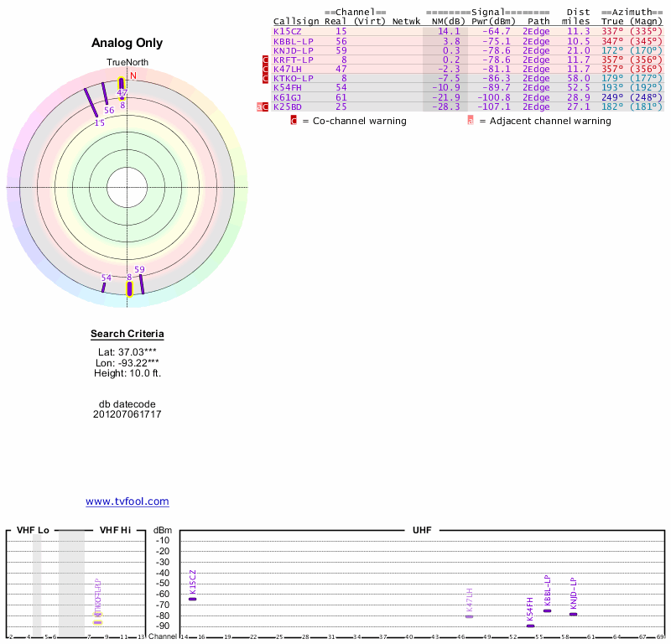671x644 pixels.
Task: Select yellow-outlined channel 8 marker at radar south
Action: click(129, 288)
